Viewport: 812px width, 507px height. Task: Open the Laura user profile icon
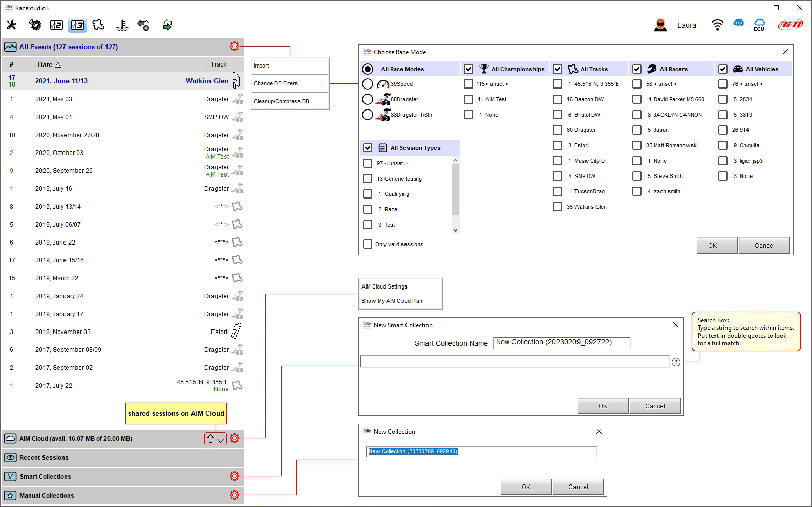click(x=660, y=25)
